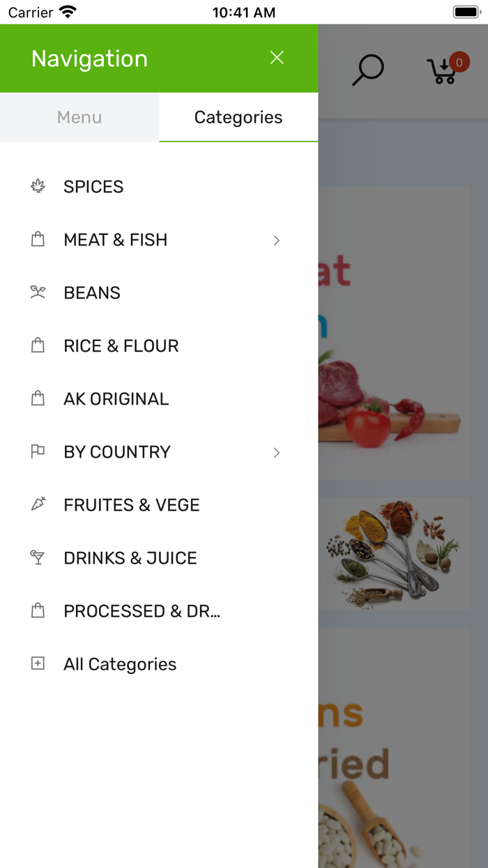
Task: Open the AK ORIGINAL category
Action: (x=116, y=398)
